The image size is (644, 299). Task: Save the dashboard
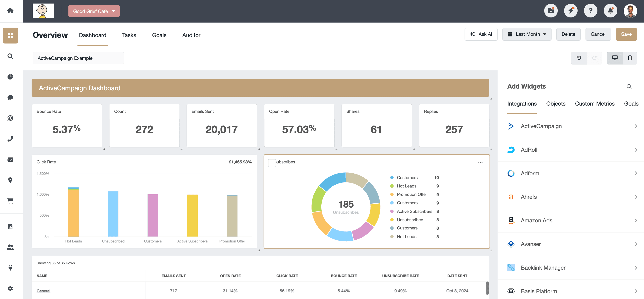(x=626, y=34)
